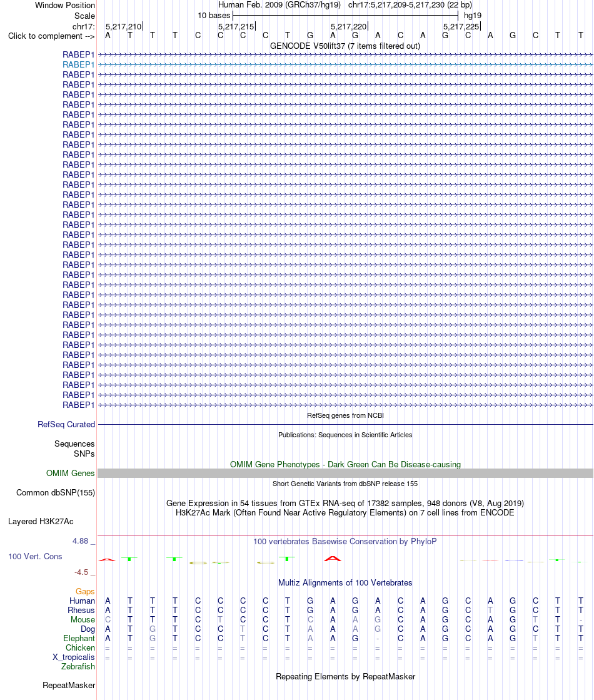Screen dimensions: 594x700
Task: Click the RefSeq Curated blue intron line
Action: (x=345, y=425)
